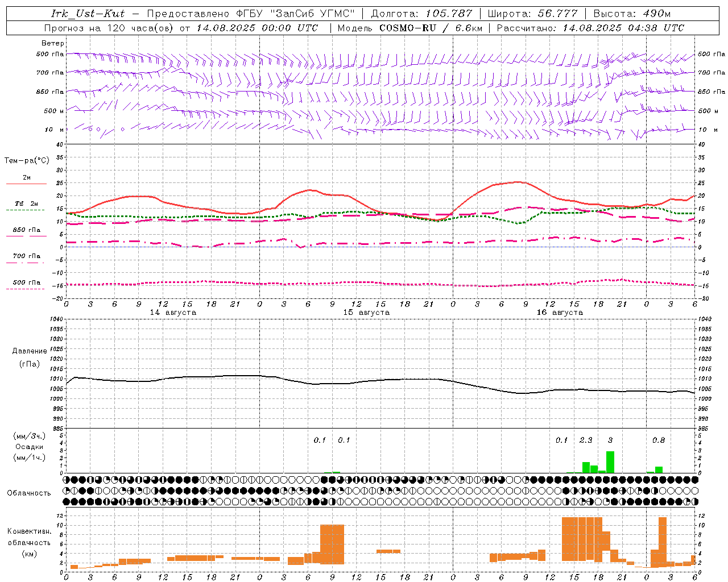Click the solid red line sample under 2м
728x582 pixels.
(26, 184)
